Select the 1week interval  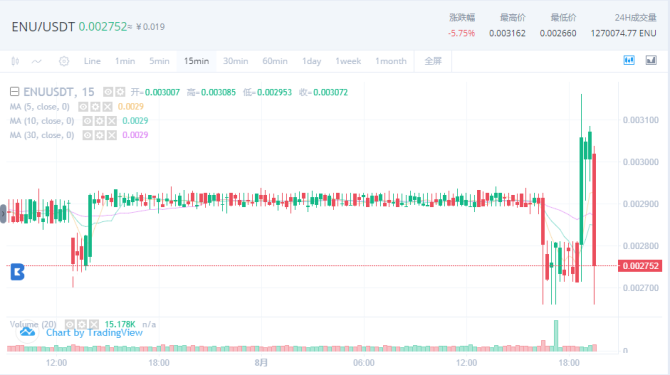click(348, 61)
